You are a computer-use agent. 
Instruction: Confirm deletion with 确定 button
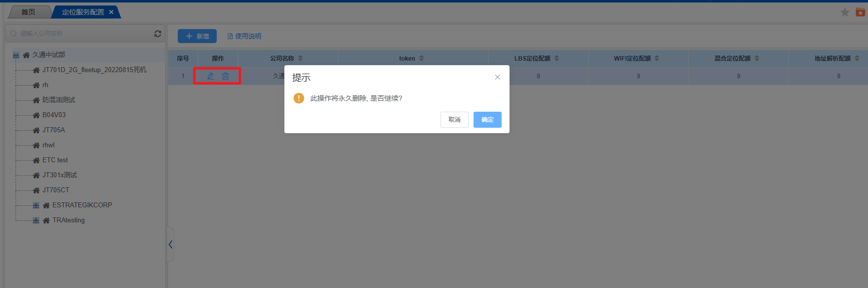click(x=487, y=120)
